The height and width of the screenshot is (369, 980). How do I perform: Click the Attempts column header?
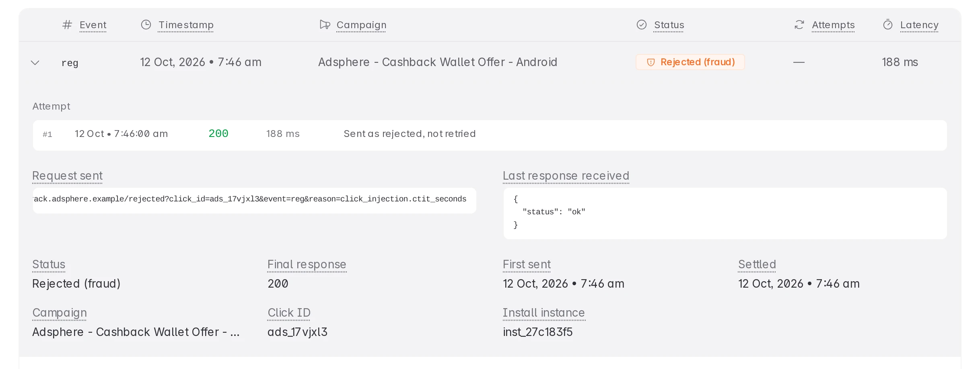click(x=833, y=25)
